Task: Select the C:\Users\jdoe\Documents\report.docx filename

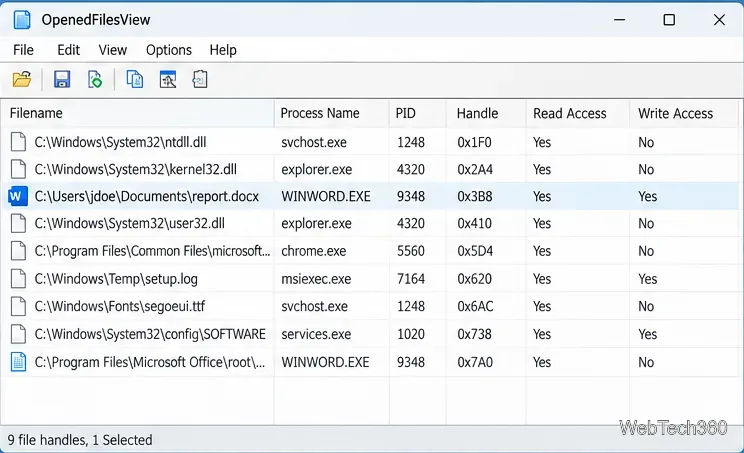Action: click(x=147, y=196)
